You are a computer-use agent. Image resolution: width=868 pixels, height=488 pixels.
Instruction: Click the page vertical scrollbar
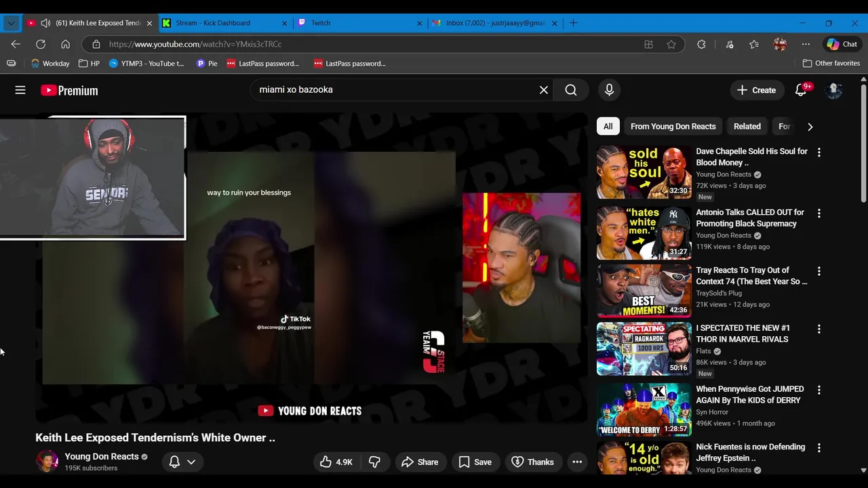tap(863, 142)
